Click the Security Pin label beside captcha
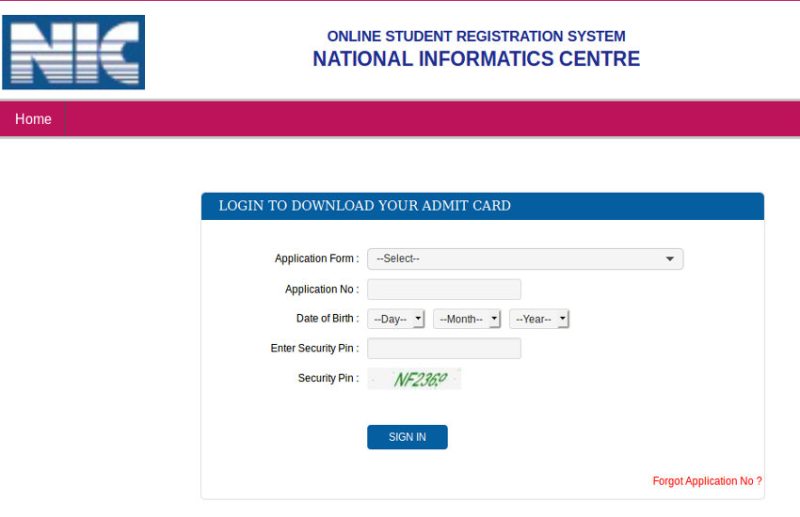The height and width of the screenshot is (517, 800). pos(328,378)
